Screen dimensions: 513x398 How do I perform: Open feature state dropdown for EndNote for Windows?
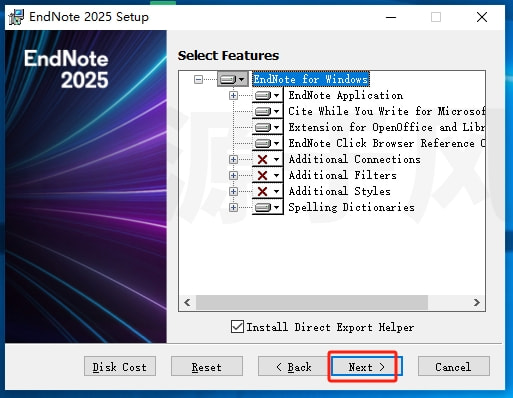click(233, 79)
